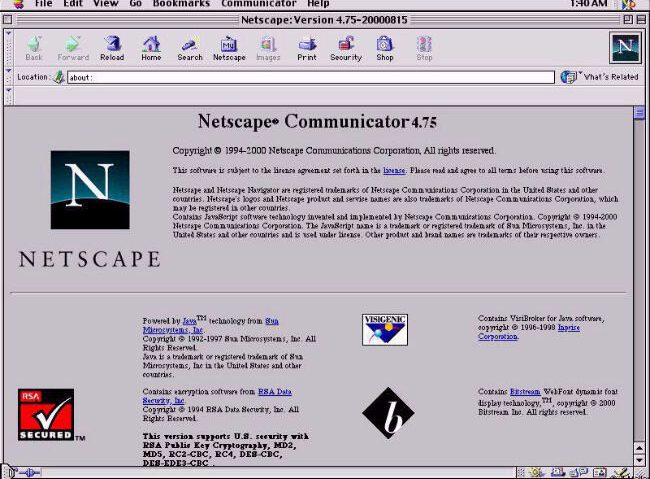This screenshot has height=479, width=650.
Task: Open the Bookmarks menu
Action: tap(181, 4)
